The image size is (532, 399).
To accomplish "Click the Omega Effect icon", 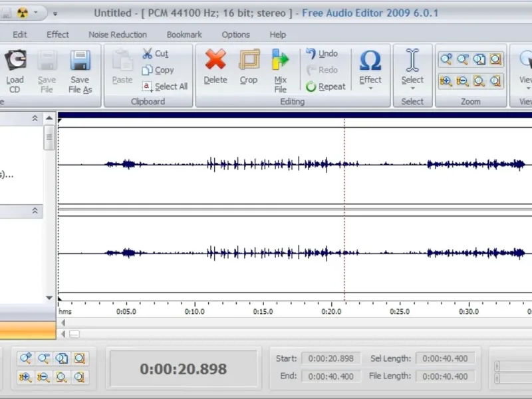I will [x=370, y=61].
